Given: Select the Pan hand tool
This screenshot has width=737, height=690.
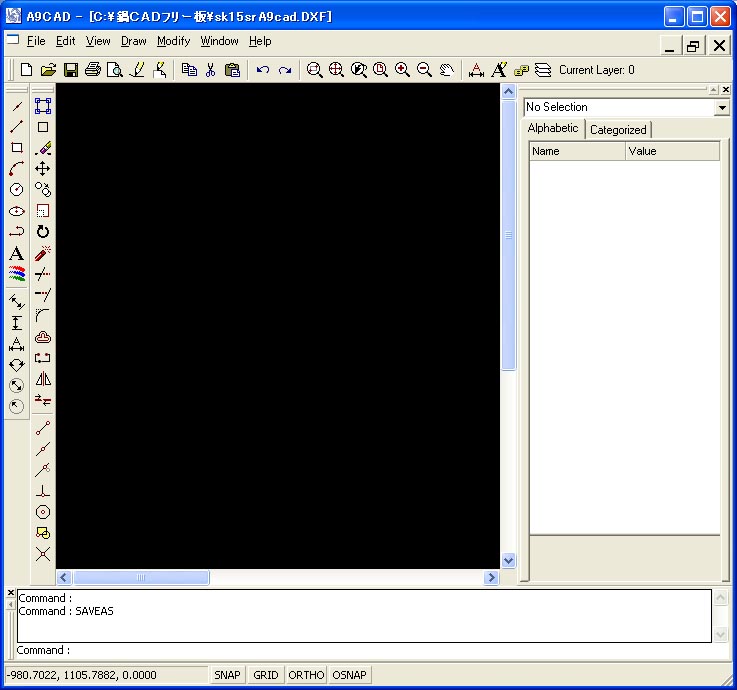Looking at the screenshot, I should 447,70.
